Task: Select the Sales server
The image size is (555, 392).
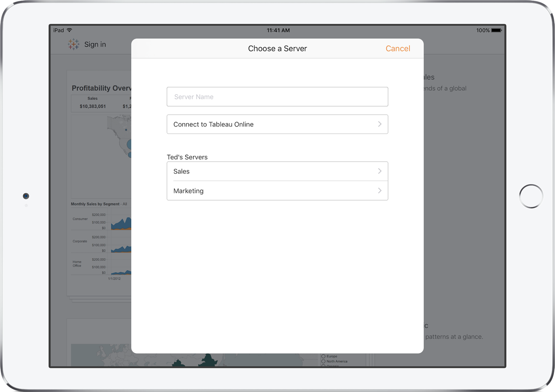Action: point(277,172)
